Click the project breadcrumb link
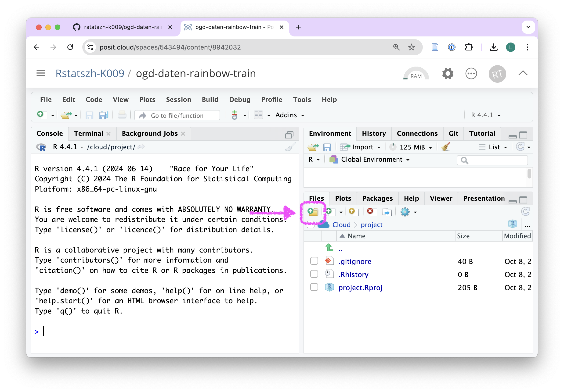The image size is (564, 392). coord(371,225)
